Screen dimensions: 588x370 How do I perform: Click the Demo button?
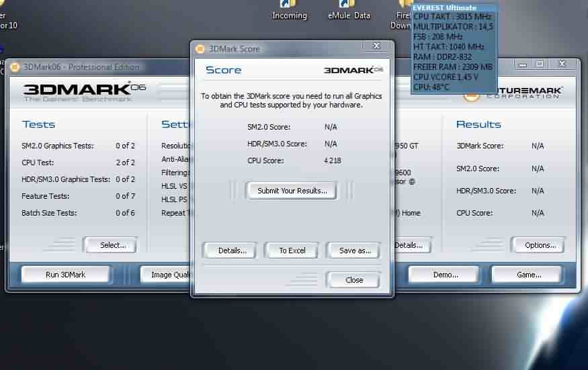(445, 275)
